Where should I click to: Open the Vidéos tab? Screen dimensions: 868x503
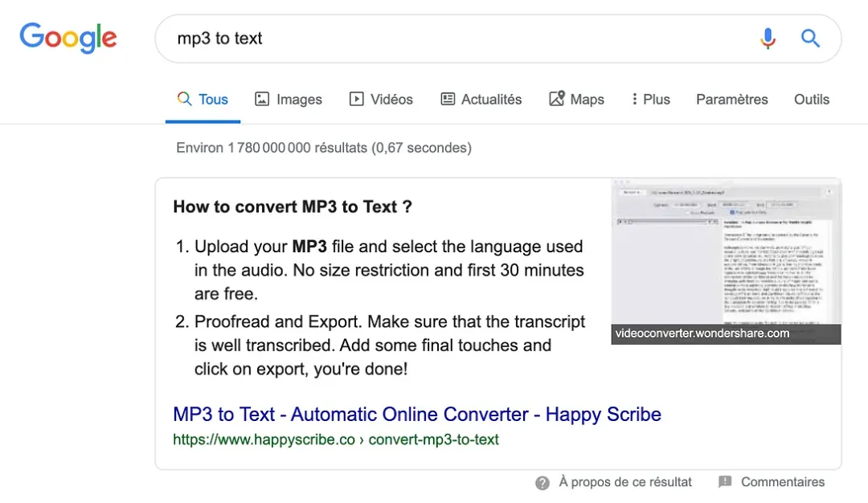tap(381, 99)
